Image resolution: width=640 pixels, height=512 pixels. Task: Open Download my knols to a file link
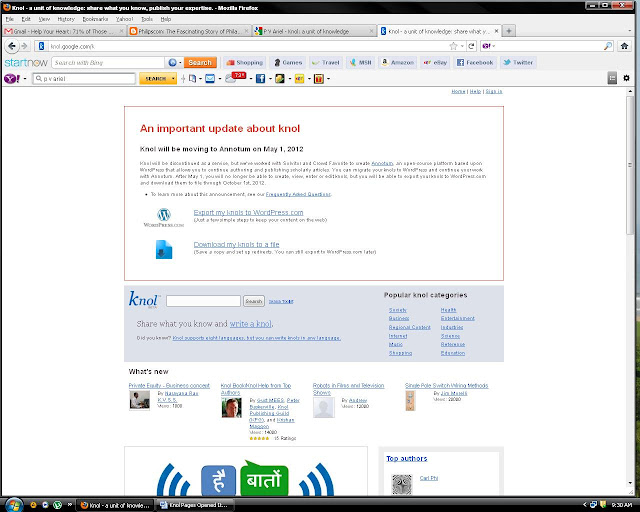coord(236,244)
